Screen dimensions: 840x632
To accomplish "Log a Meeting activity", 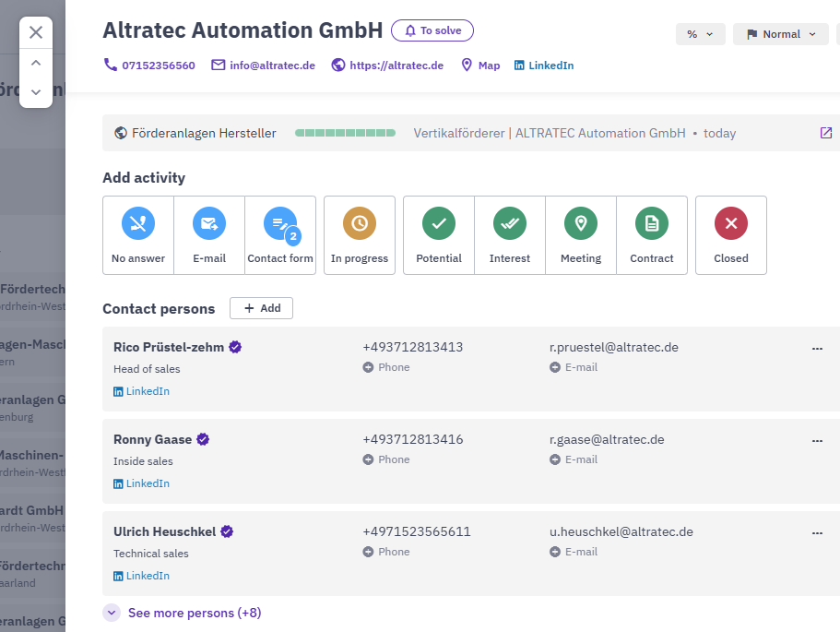I will [581, 235].
